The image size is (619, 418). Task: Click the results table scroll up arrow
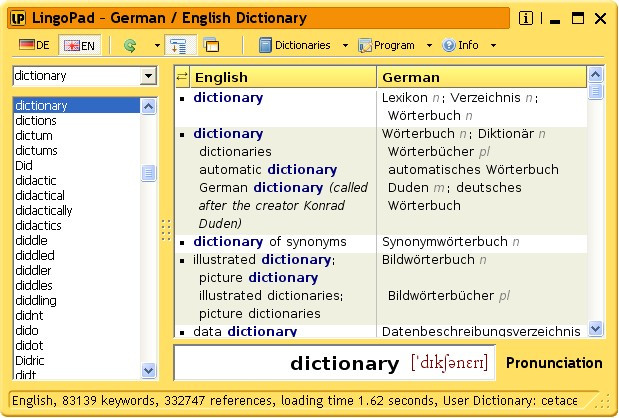coord(595,74)
